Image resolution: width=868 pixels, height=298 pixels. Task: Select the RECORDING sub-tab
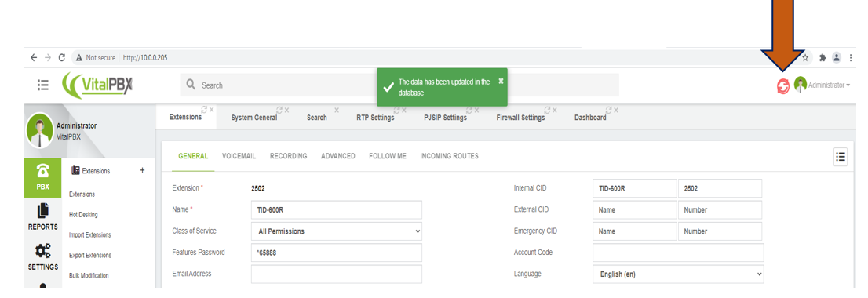pos(288,157)
